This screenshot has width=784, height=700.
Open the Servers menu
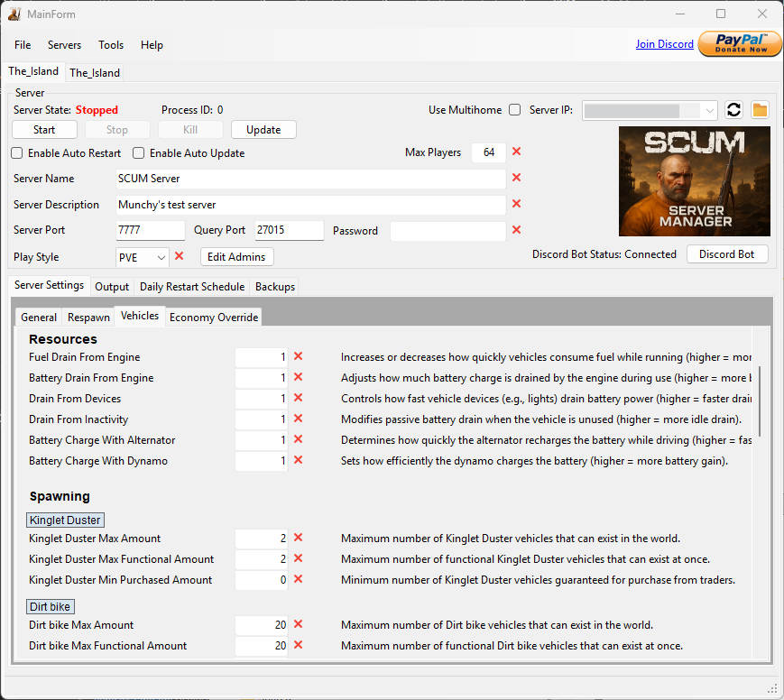(64, 45)
